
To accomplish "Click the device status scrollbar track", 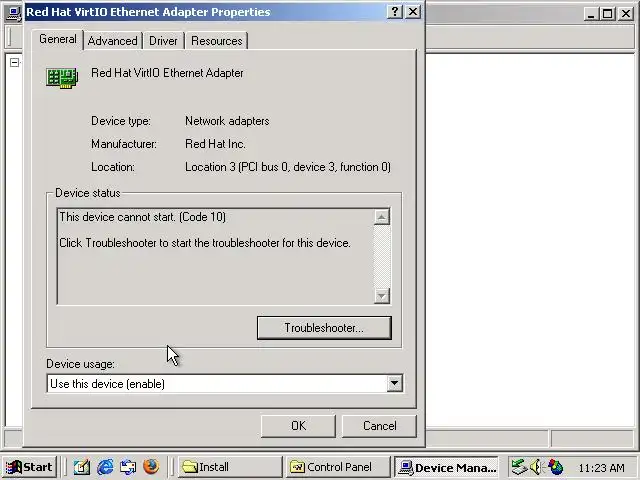I will [x=382, y=256].
